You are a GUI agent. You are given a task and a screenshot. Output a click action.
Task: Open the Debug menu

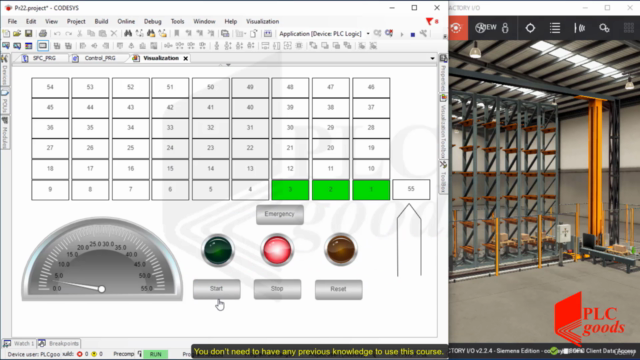coord(153,21)
